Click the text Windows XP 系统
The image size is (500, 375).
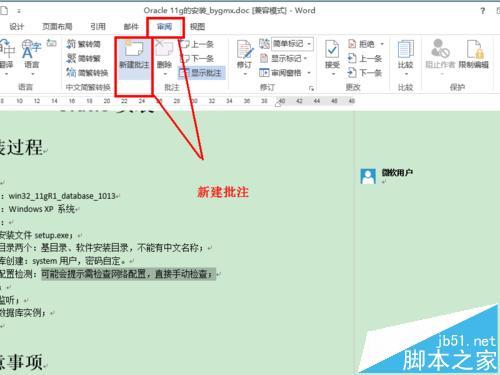point(42,209)
